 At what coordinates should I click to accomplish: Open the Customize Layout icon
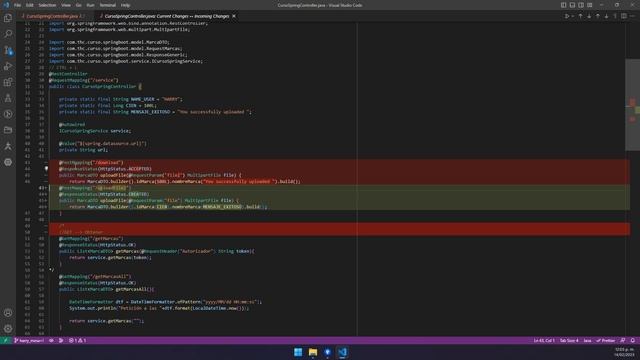[x=590, y=5]
